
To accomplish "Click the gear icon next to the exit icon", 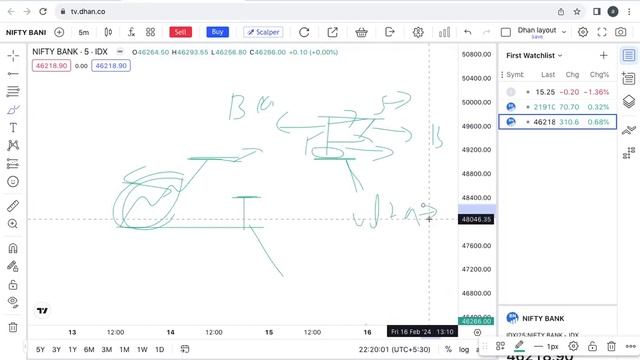I will [x=418, y=32].
